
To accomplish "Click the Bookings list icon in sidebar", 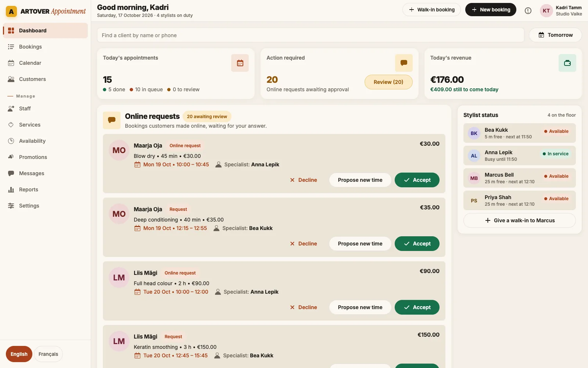I will click(11, 47).
